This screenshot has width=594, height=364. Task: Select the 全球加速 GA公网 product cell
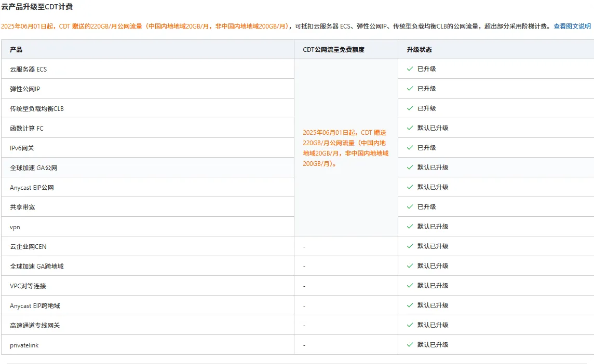click(x=148, y=167)
